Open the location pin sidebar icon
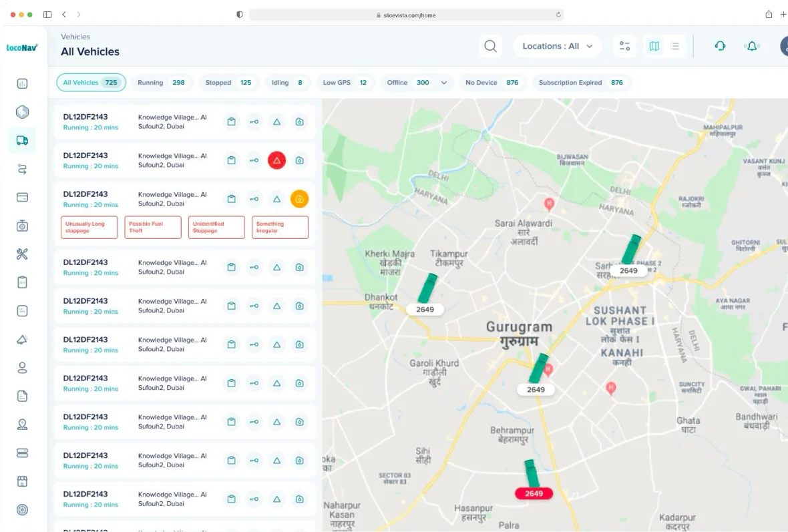 [22, 425]
